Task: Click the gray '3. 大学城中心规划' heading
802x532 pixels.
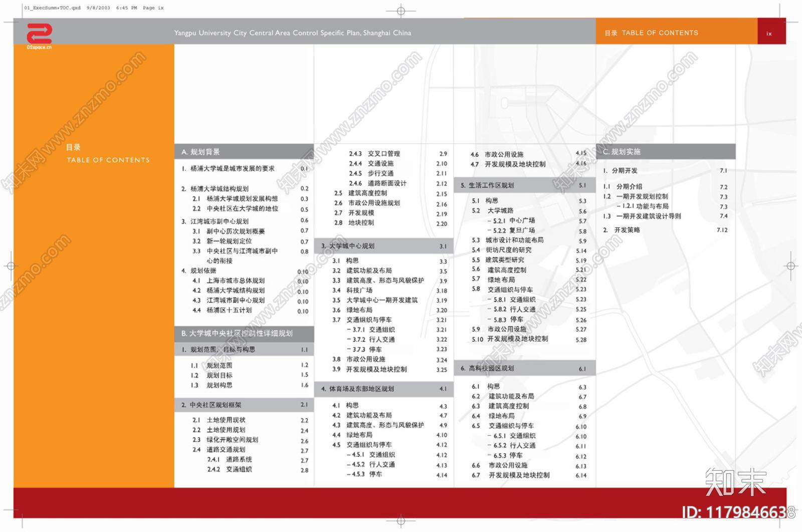Action: (x=384, y=246)
